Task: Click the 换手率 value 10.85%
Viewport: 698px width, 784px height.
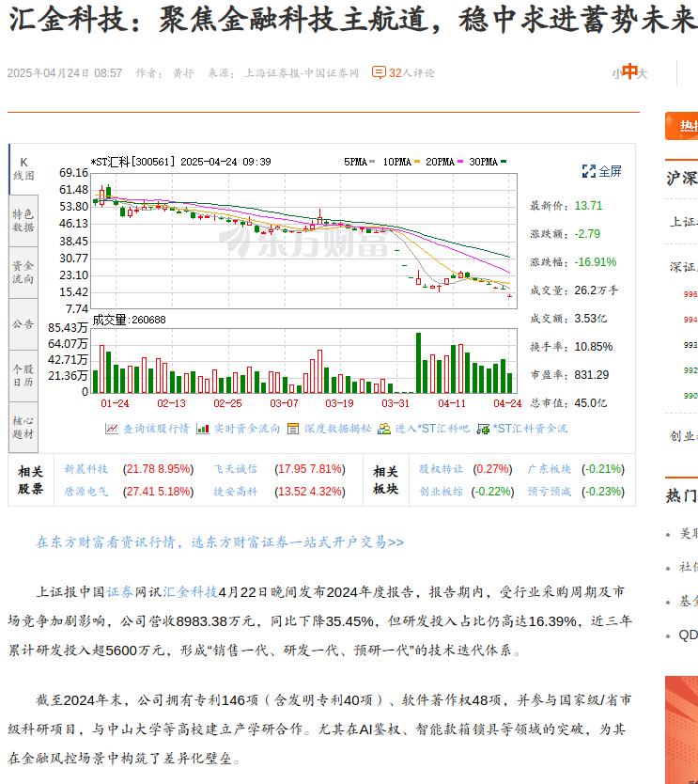Action: click(593, 347)
